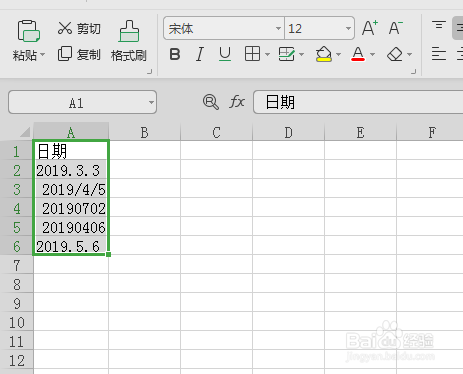Expand the cell style dropdown arrow
The image size is (463, 374).
coord(302,54)
